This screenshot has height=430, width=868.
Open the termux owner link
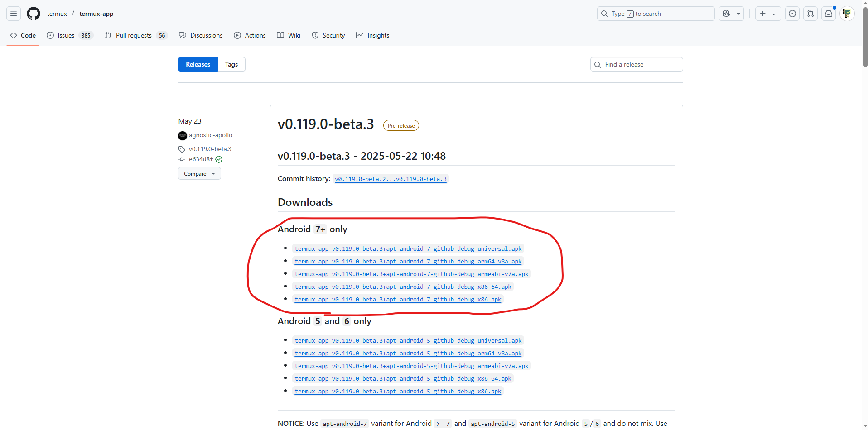57,14
